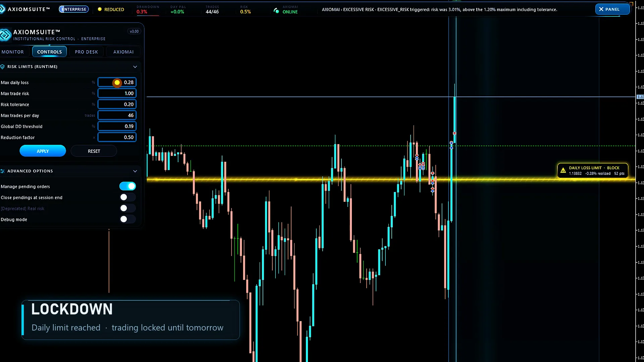Click the AxiomSuite logo in the panel header

pos(5,35)
